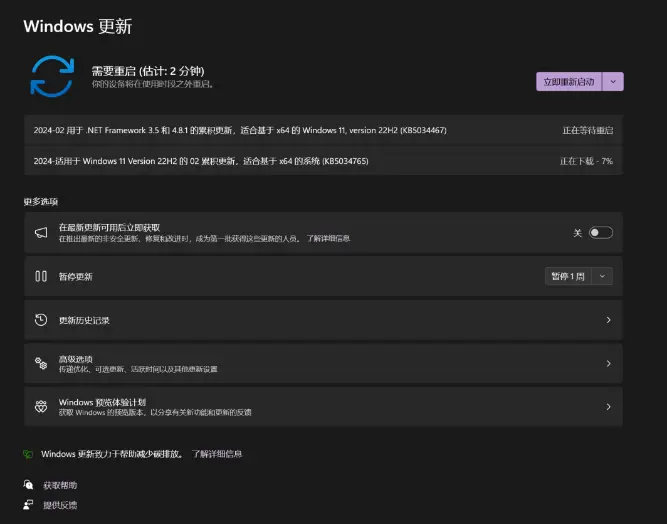This screenshot has width=667, height=524.
Task: Click the Windows 预览体验计划 row title
Action: point(102,402)
